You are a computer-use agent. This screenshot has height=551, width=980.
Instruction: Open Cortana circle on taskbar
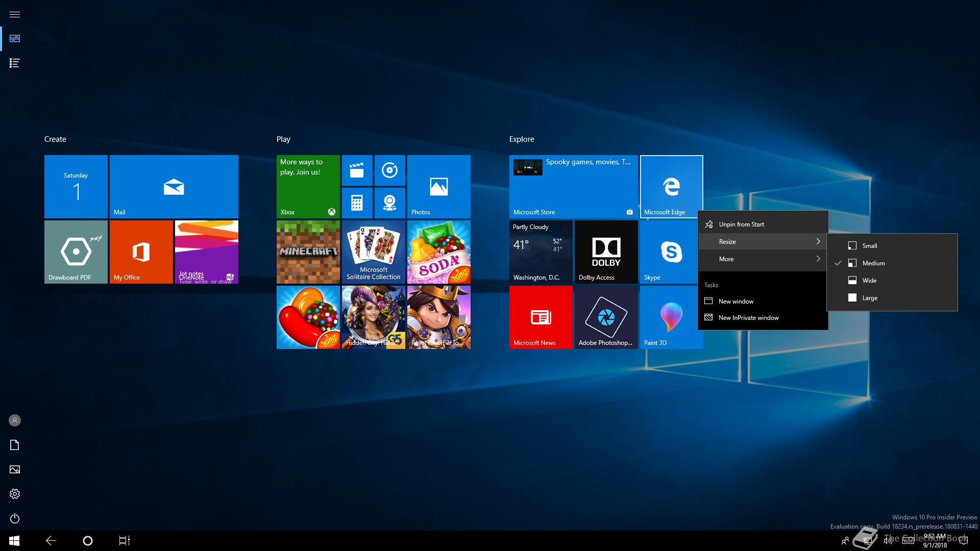pos(88,541)
